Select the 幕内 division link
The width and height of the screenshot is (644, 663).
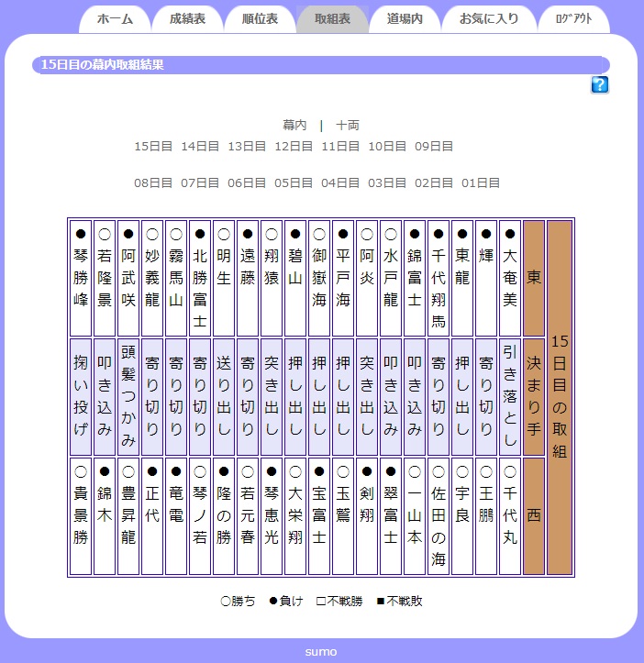294,125
